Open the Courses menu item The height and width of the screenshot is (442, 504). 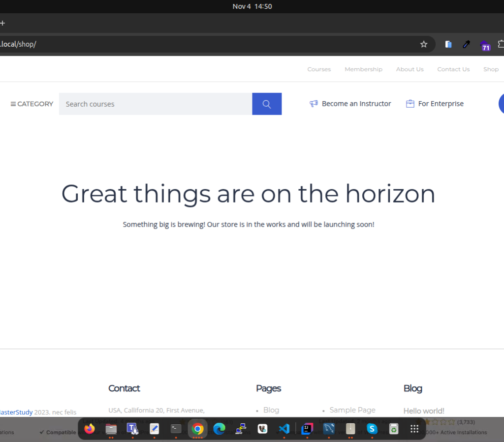pos(319,69)
